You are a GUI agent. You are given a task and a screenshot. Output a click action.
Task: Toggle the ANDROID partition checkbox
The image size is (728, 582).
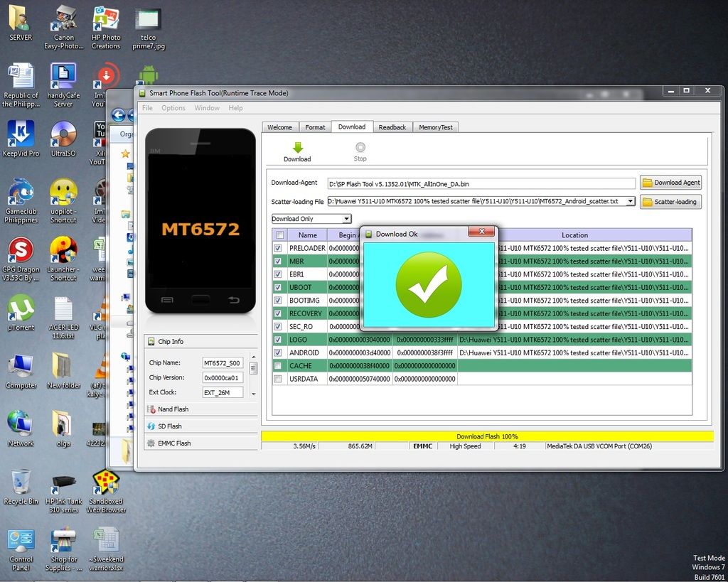click(x=278, y=352)
